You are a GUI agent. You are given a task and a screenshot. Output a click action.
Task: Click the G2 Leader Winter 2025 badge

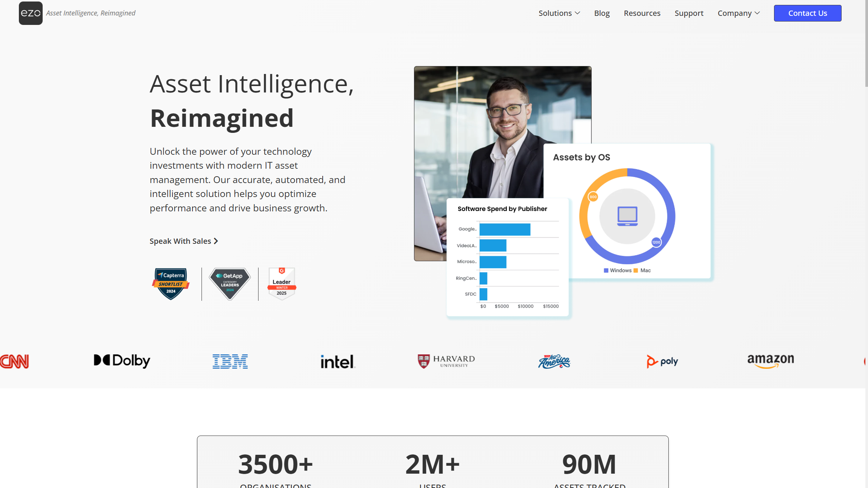pos(282,284)
